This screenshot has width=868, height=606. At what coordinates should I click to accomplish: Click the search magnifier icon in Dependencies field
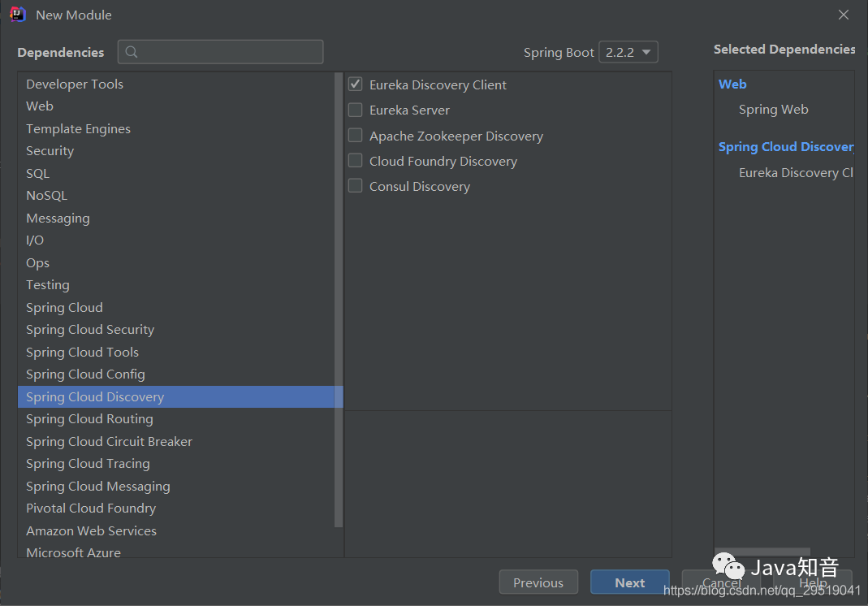(x=132, y=52)
